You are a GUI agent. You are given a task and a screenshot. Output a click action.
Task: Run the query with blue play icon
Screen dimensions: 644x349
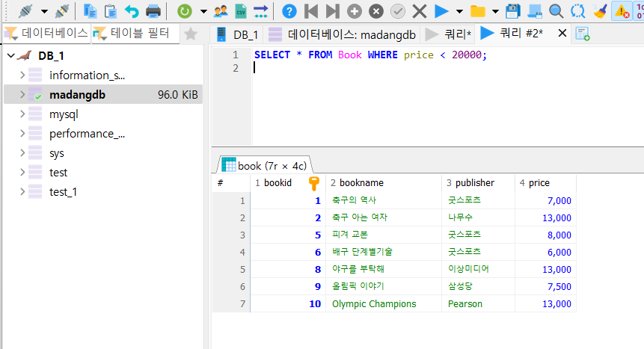(x=441, y=11)
